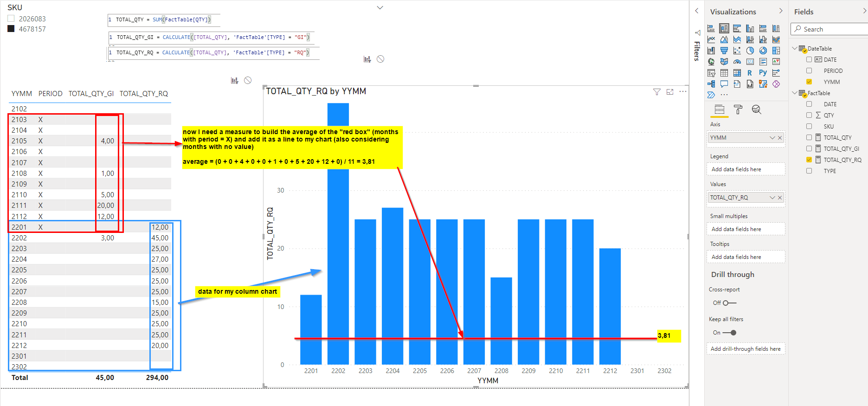Select the gauge visualization

pos(737,62)
